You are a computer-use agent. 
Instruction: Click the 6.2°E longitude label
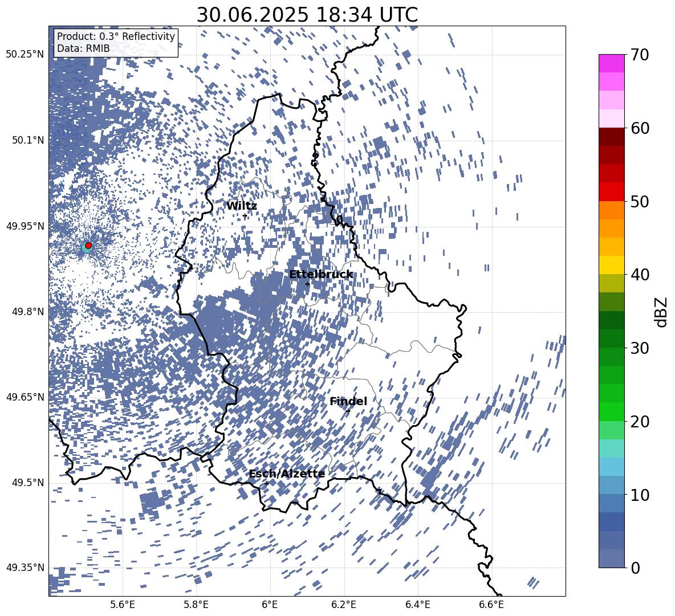coord(344,605)
